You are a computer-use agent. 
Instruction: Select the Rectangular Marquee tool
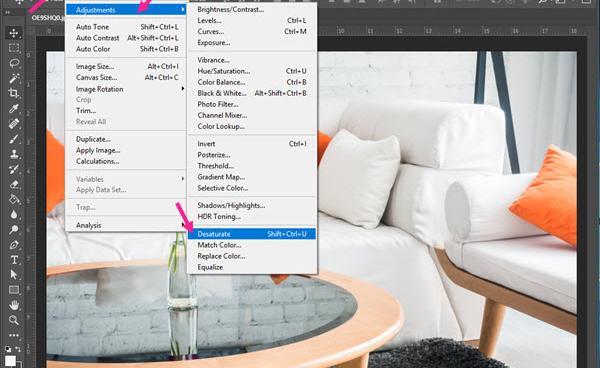[x=14, y=48]
